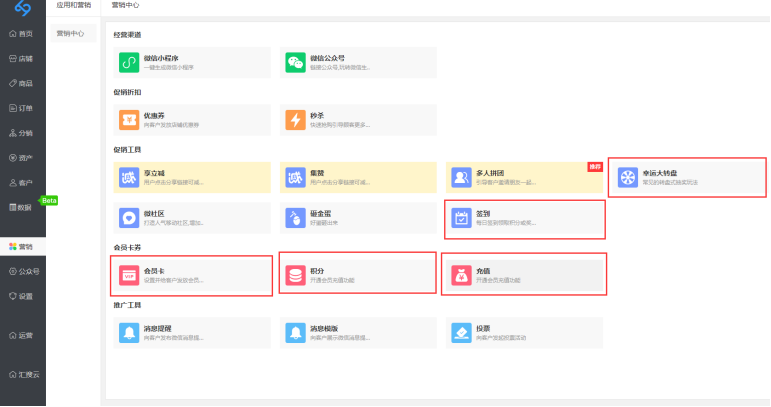Open the 积分 points icon
771x407 pixels.
[295, 275]
